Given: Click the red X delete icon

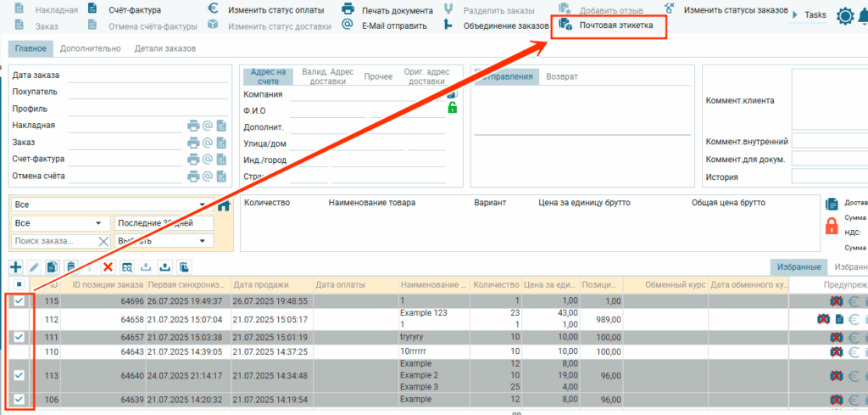Looking at the screenshot, I should point(108,267).
